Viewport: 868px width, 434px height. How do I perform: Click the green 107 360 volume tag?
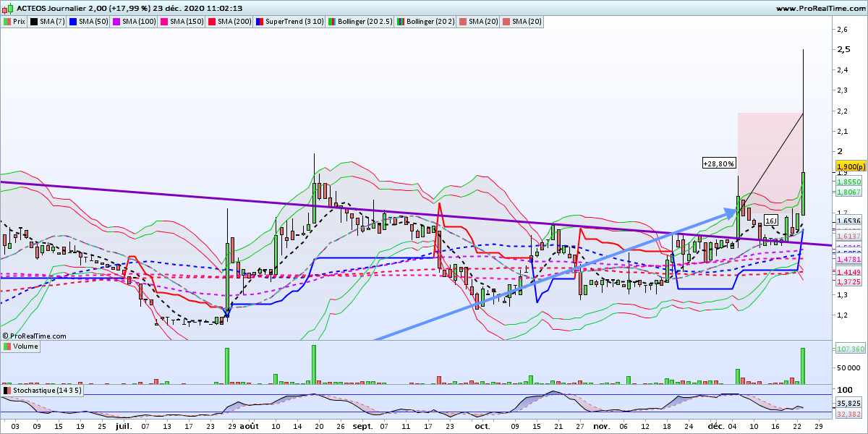(850, 349)
